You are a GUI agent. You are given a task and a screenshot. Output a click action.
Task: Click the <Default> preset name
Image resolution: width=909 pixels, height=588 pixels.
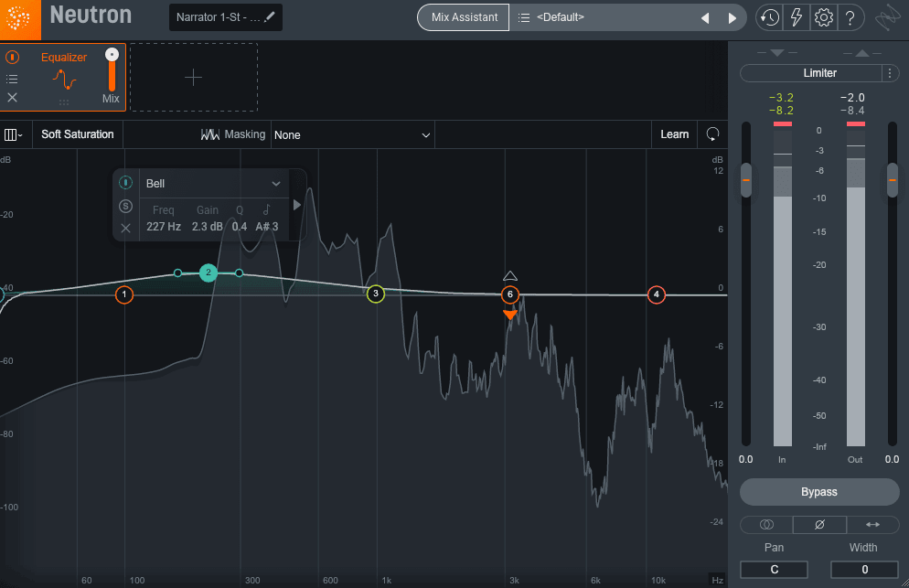point(560,17)
